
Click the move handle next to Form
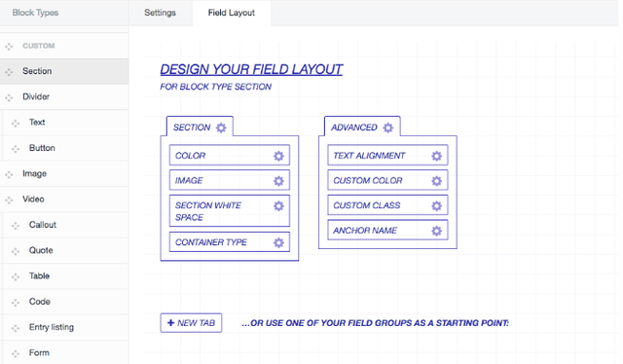[x=16, y=353]
